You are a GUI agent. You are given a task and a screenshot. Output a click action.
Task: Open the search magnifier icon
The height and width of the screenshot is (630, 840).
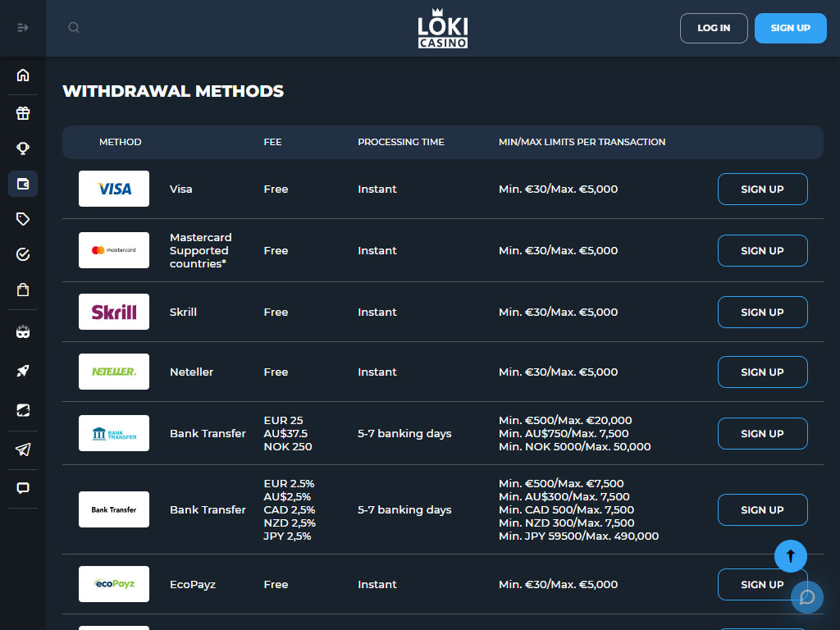(74, 27)
